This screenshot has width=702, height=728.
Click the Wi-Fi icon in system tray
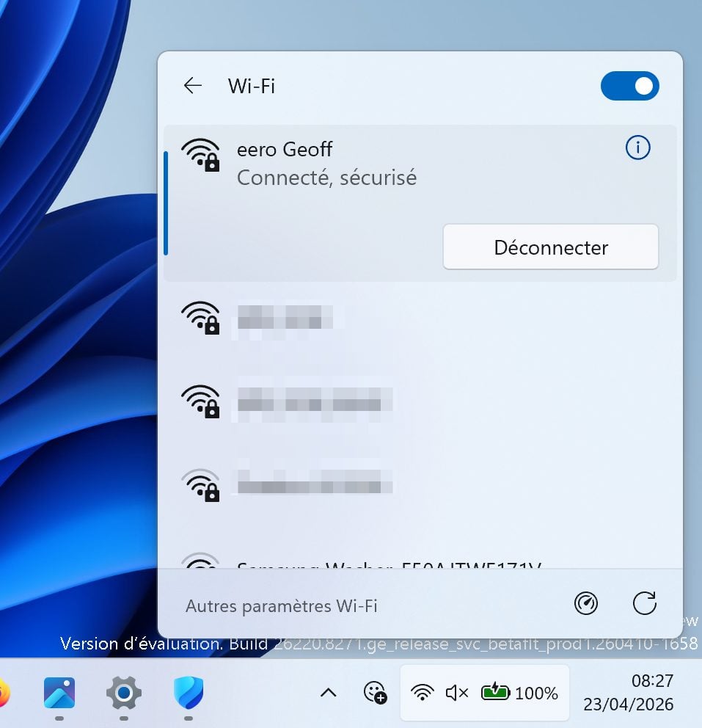[x=422, y=692]
